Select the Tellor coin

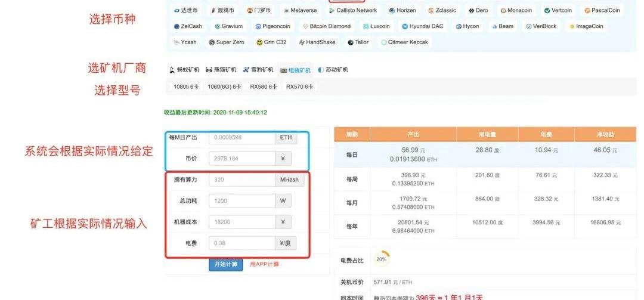[x=358, y=42]
